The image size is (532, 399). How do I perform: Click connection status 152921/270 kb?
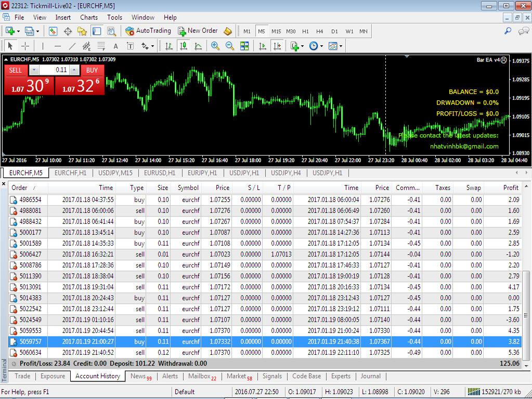click(x=495, y=392)
